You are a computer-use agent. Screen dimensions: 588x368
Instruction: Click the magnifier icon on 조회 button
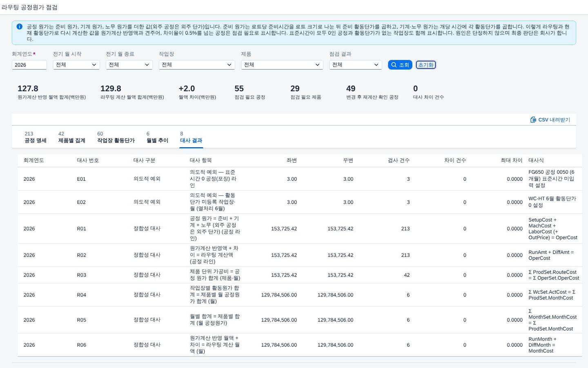pos(394,65)
